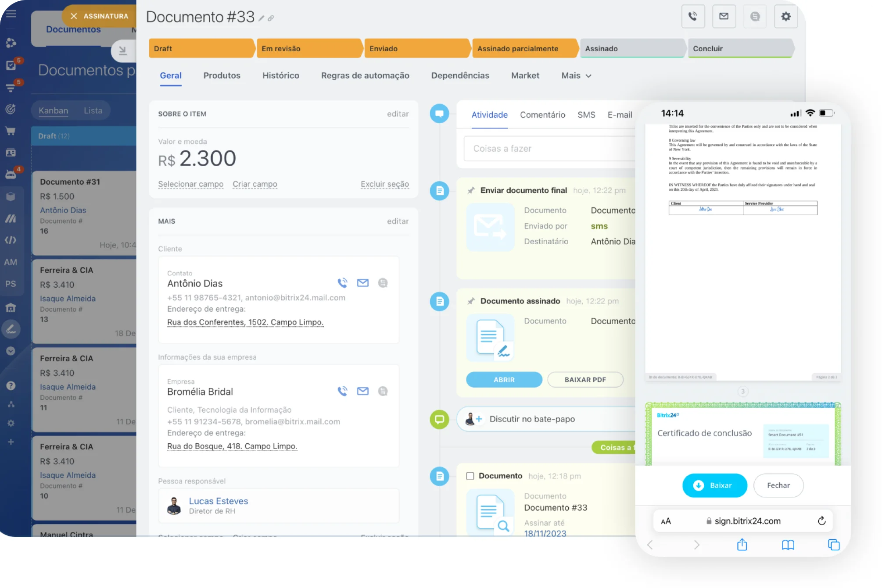Open Safari AA text size menu

point(666,521)
